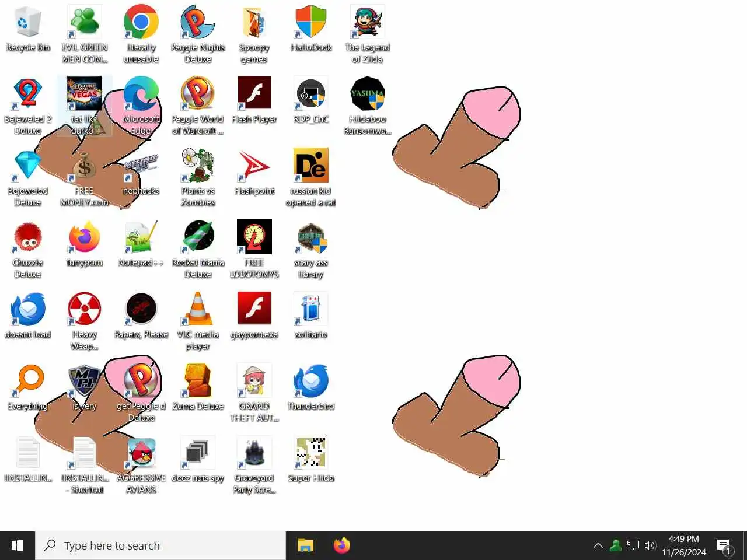
Task: Open the notification center icon
Action: coord(725,547)
